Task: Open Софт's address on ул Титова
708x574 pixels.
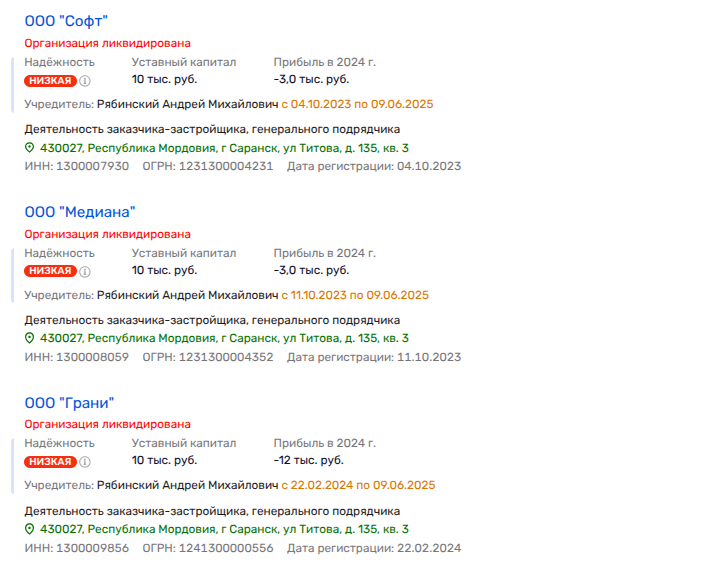Action: (222, 148)
